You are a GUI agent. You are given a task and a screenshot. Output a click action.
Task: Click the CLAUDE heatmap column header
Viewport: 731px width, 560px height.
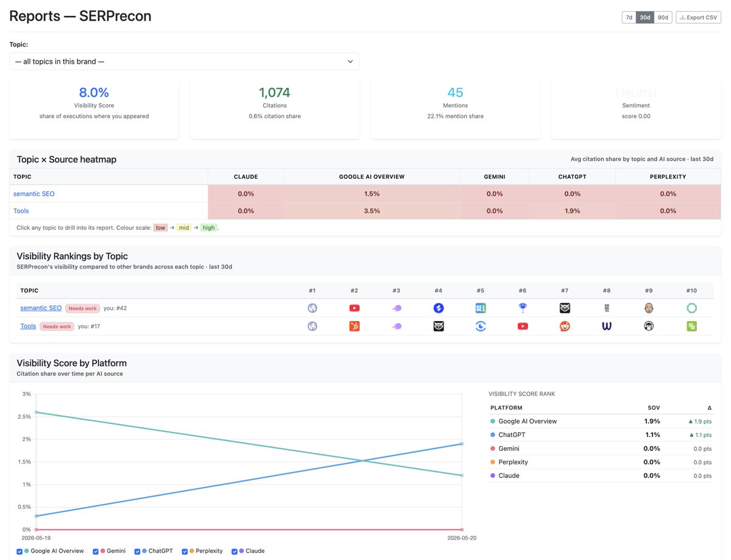coord(245,177)
